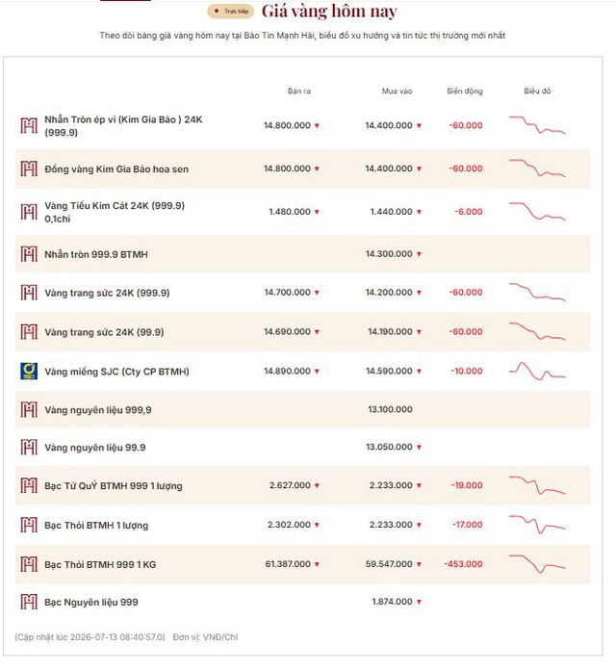Click the logo icon beside Đồng vàng Kim Gia Bảo
The height and width of the screenshot is (672, 616).
pyautogui.click(x=29, y=168)
